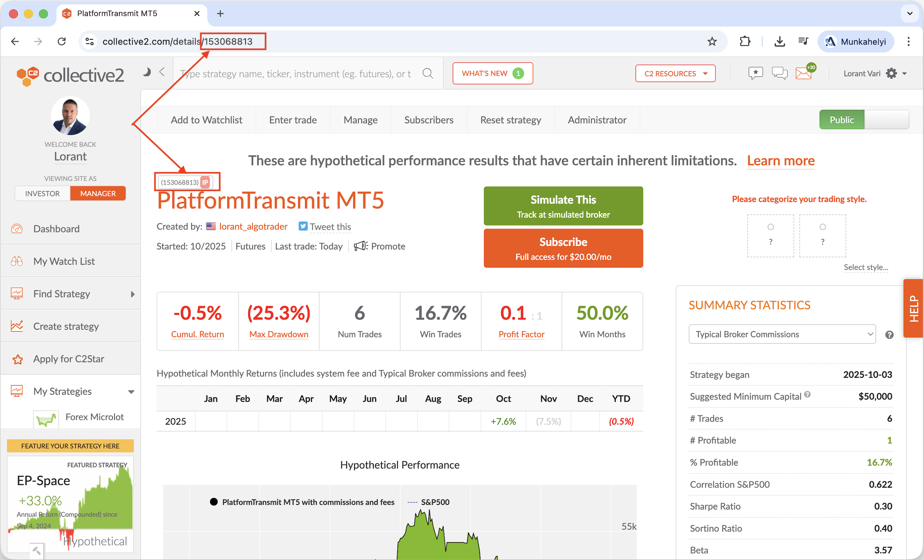
Task: Open the lorant_algotrader profile link
Action: 253,226
